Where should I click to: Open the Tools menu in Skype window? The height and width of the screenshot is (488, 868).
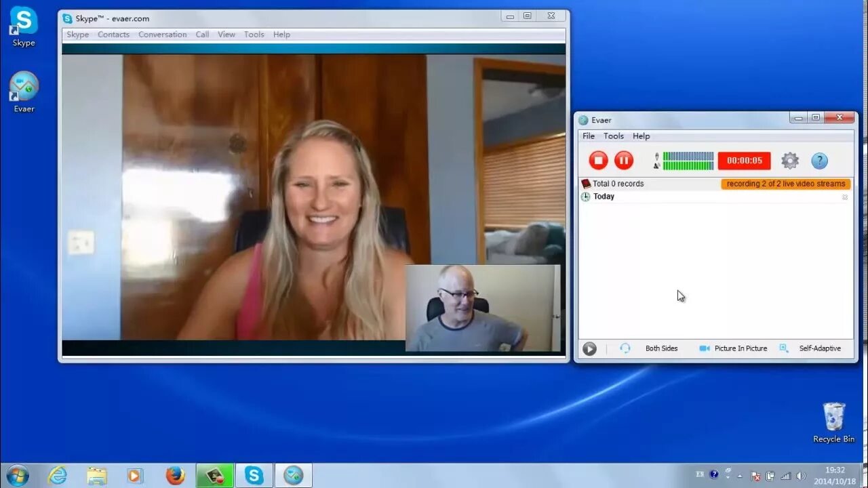click(254, 35)
